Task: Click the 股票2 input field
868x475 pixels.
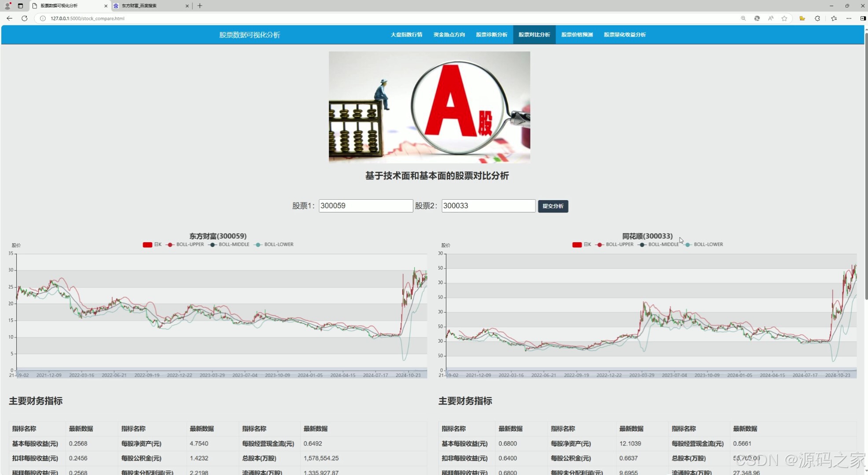Action: 488,206
